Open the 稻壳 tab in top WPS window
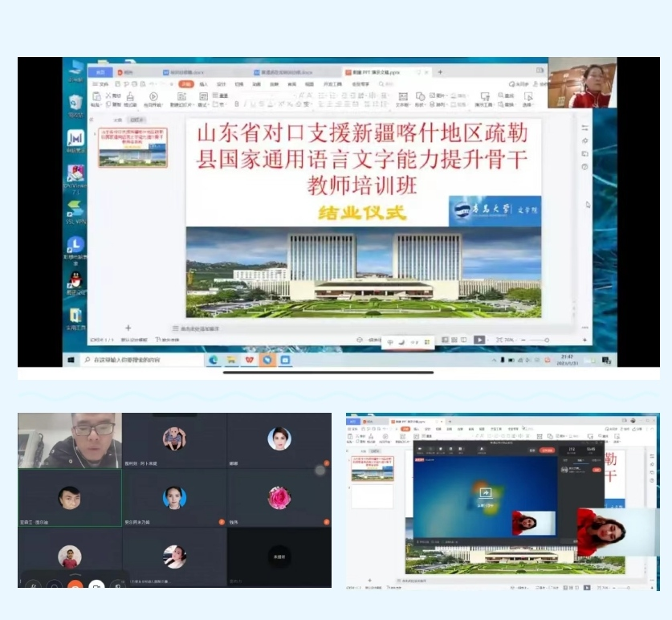Image resolution: width=672 pixels, height=620 pixels. [x=125, y=72]
